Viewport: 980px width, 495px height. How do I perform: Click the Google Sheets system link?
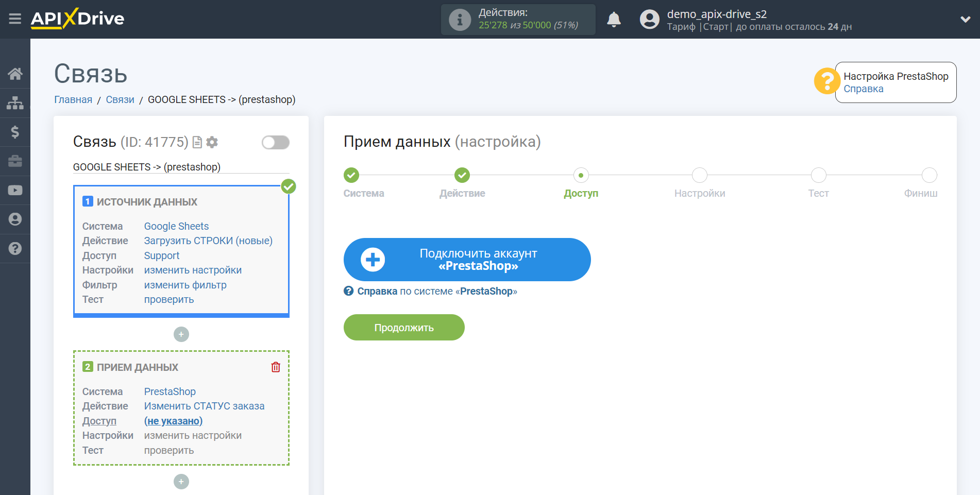[x=176, y=226]
